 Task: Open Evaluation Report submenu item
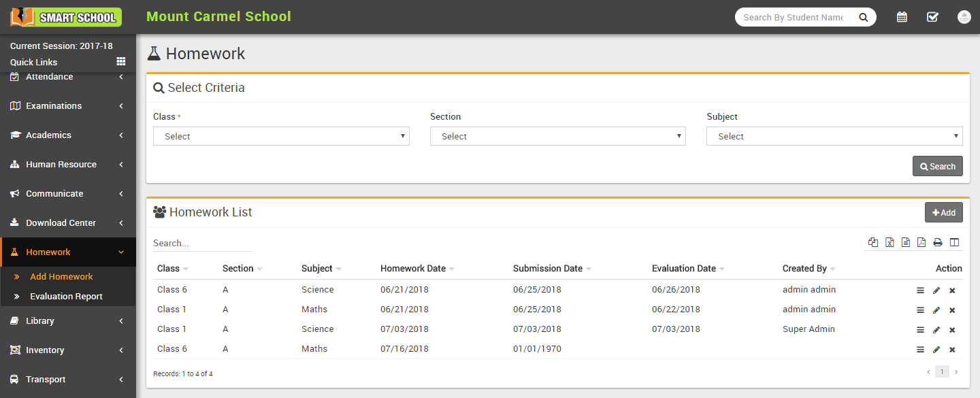click(x=66, y=297)
